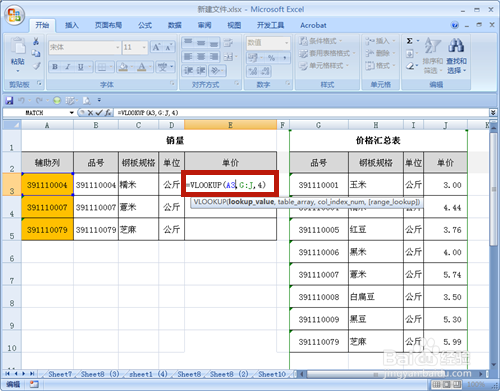The height and width of the screenshot is (391, 500).
Task: Click the Increase Indent icon
Action: point(201,71)
